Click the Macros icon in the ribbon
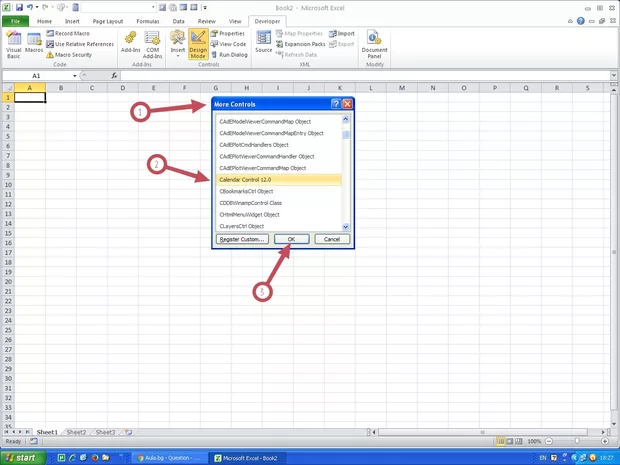The width and height of the screenshot is (620, 465). point(35,42)
